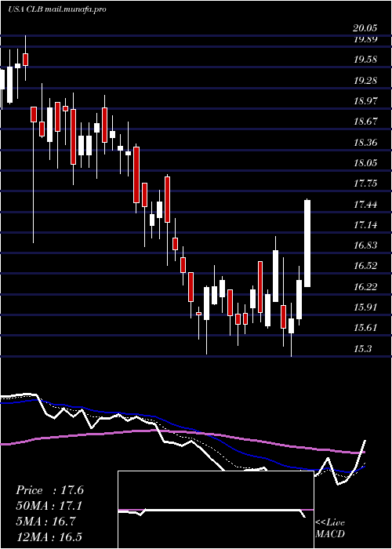Viewport: 392px width, 549px height.
Task: Click the 20.05 price axis label
Action: [x=365, y=29]
